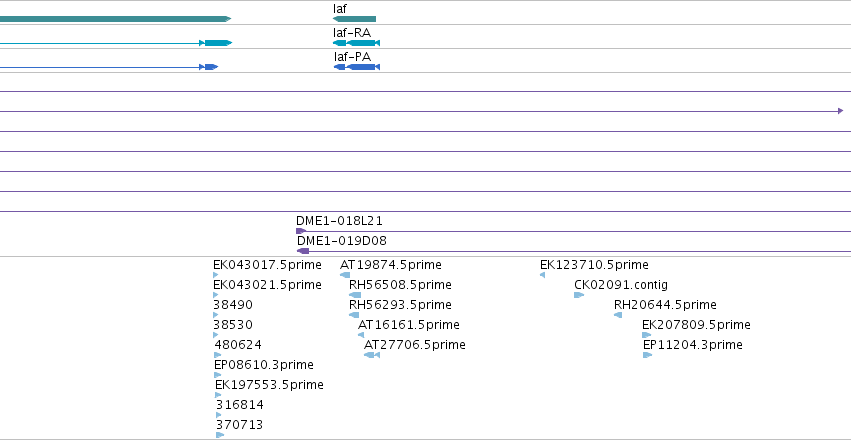
Task: Select the AT27706.5prime EST glyph
Action: 372,355
